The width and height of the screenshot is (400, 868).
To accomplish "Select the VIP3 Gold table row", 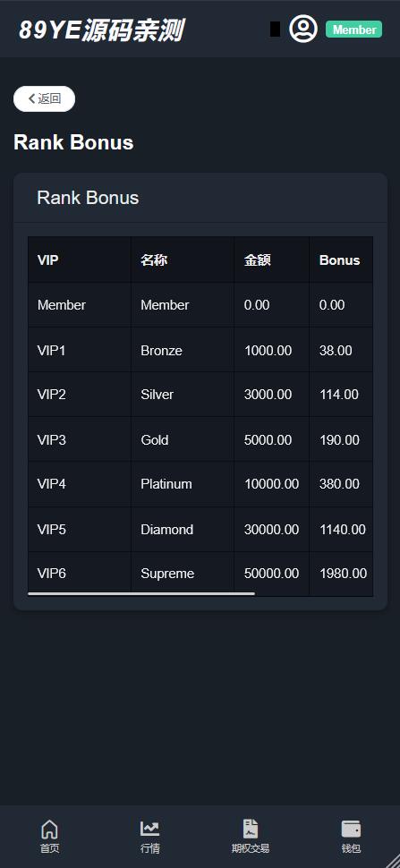I will (x=200, y=439).
